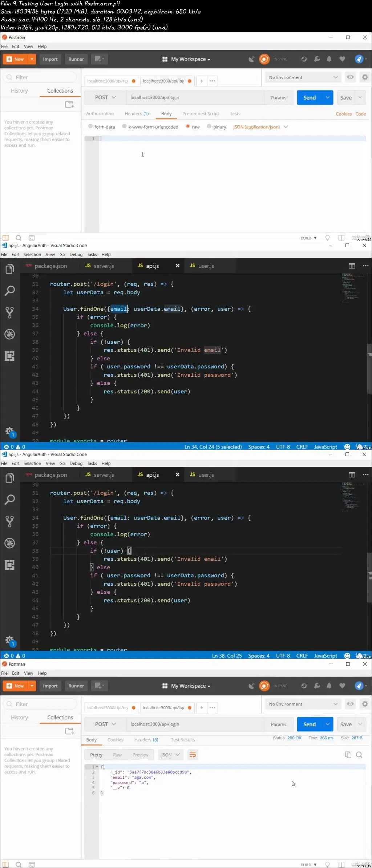Switch to History tab in top Postman sidebar

pyautogui.click(x=19, y=91)
